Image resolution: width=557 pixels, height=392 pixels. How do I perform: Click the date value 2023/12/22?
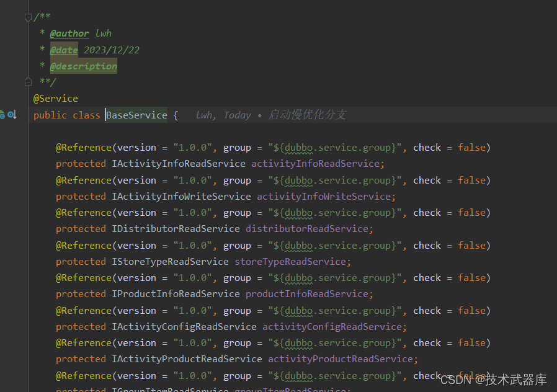point(112,50)
